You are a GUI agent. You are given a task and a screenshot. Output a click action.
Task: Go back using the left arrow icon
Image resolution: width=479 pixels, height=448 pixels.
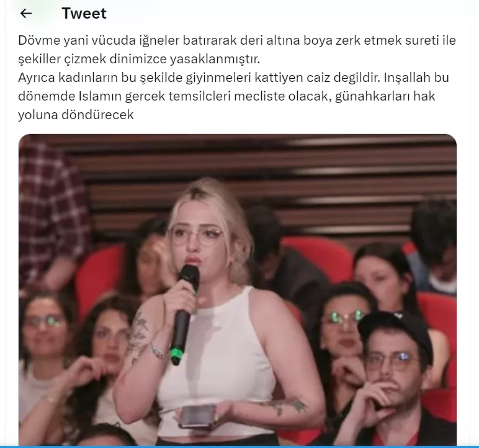26,13
